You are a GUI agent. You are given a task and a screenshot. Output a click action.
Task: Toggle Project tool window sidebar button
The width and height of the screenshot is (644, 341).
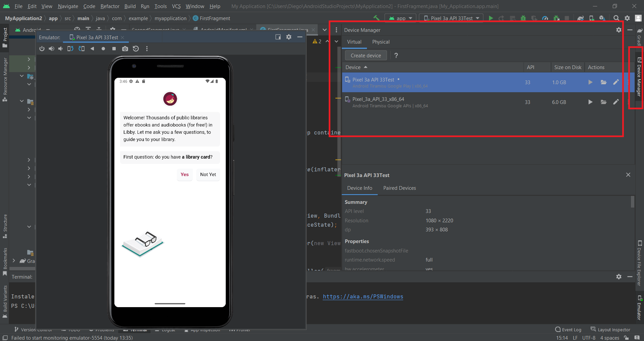tap(5, 38)
